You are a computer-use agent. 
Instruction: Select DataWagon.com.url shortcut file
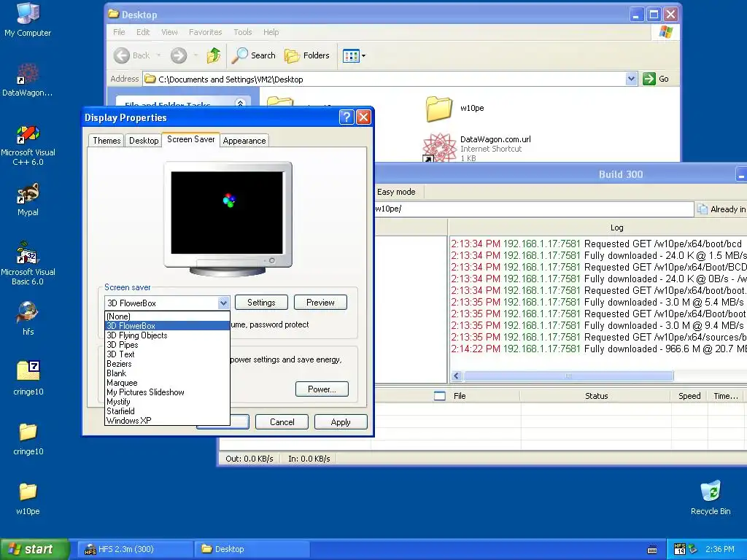pos(476,147)
